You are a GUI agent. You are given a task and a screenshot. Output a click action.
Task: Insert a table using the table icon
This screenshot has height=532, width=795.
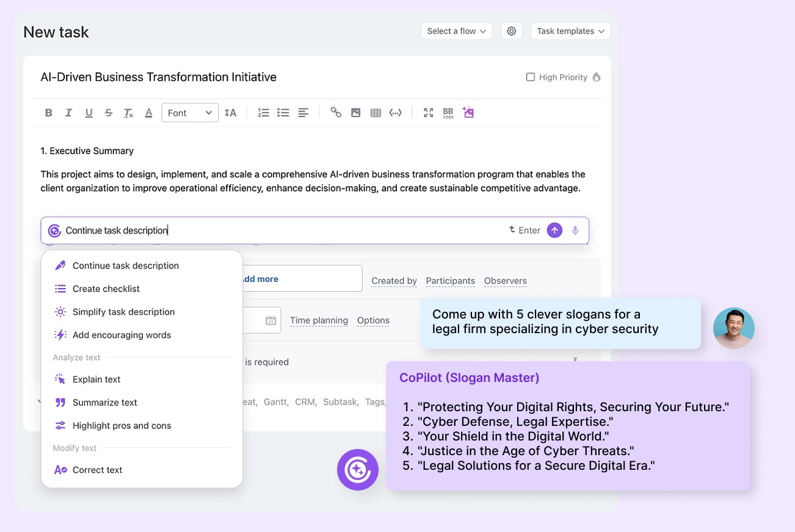(376, 113)
